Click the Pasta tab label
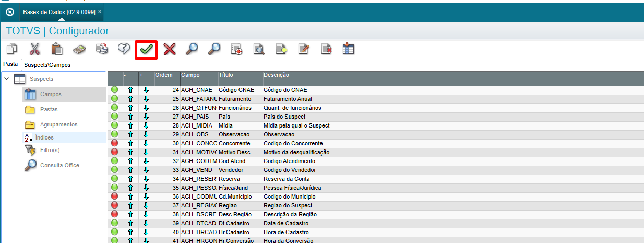The width and height of the screenshot is (644, 243). pyautogui.click(x=10, y=64)
